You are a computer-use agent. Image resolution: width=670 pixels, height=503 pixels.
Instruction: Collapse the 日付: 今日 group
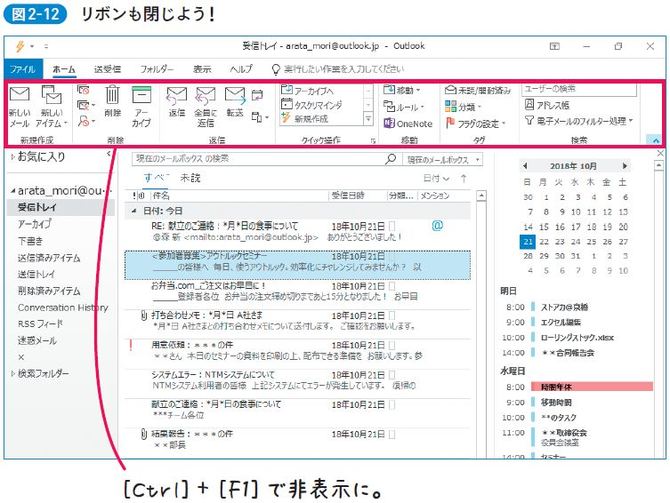coord(134,211)
